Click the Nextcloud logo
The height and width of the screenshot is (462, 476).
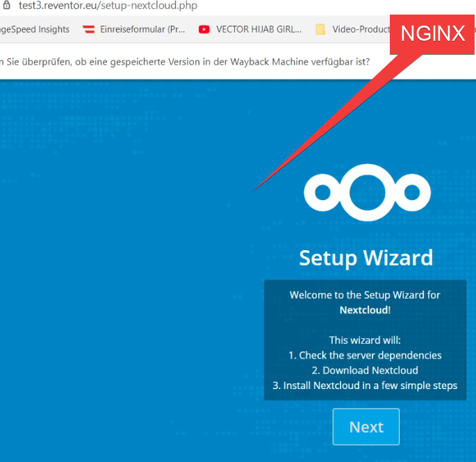(367, 192)
